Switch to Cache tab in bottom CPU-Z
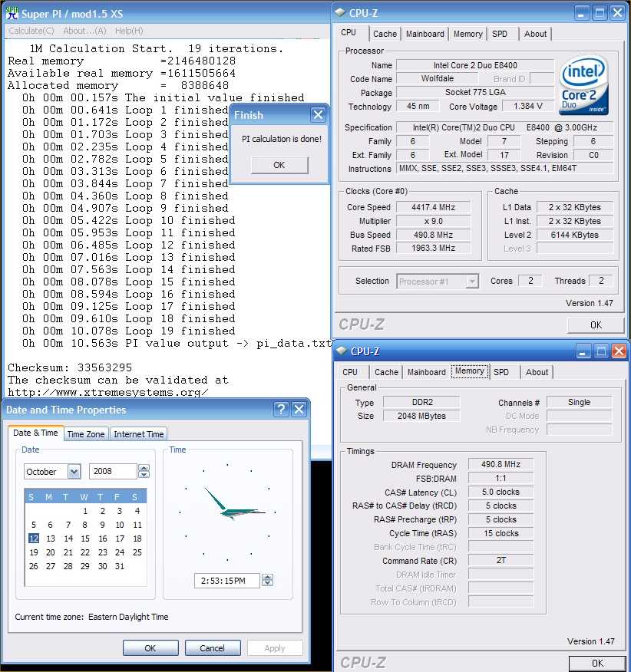This screenshot has height=672, width=631. (386, 372)
